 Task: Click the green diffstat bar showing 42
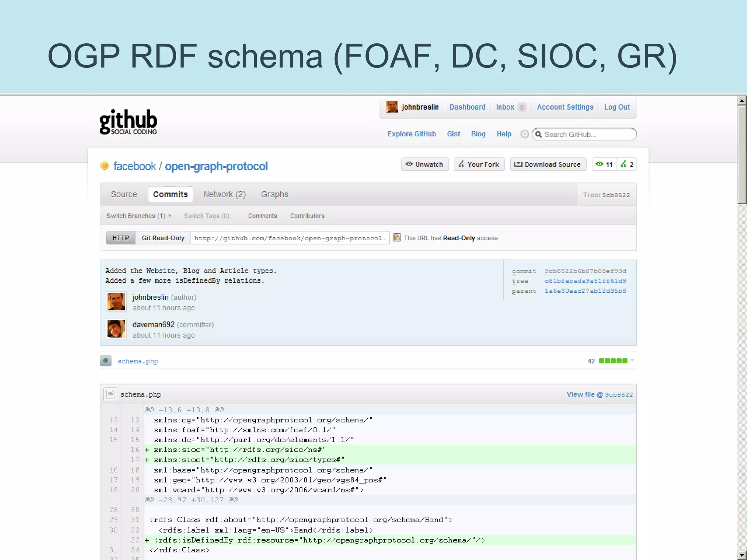tap(613, 361)
